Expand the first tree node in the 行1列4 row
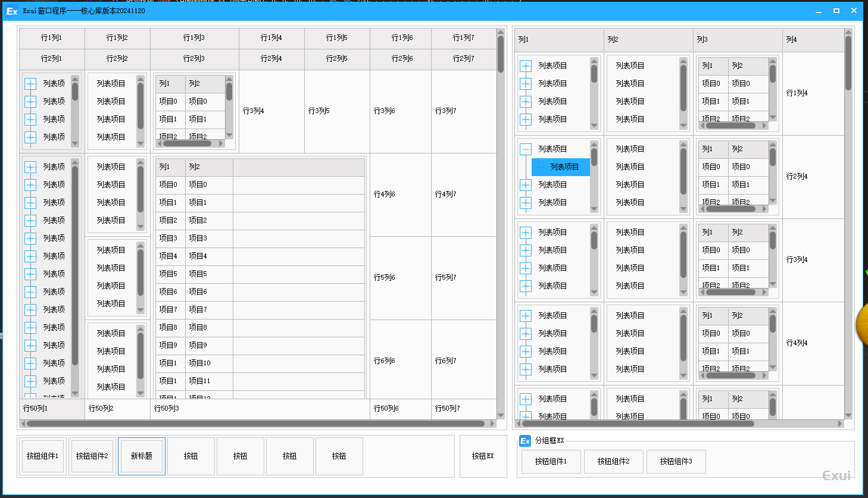 (x=526, y=66)
